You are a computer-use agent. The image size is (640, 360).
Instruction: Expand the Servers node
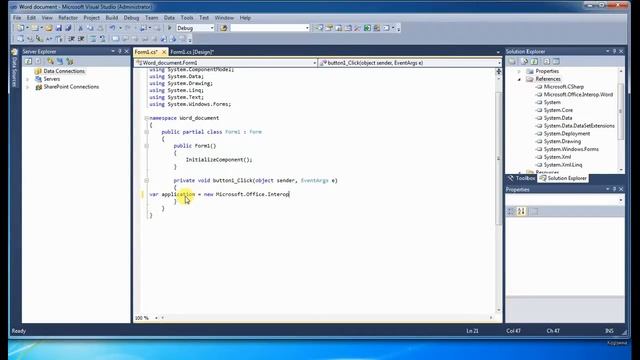click(28, 79)
